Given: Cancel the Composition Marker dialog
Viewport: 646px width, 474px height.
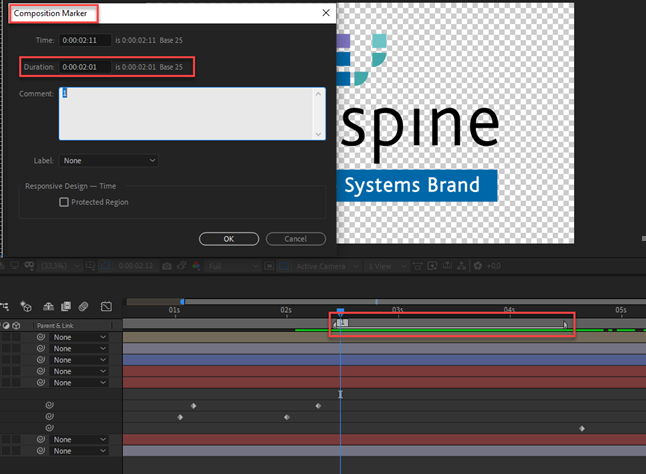Looking at the screenshot, I should (295, 239).
